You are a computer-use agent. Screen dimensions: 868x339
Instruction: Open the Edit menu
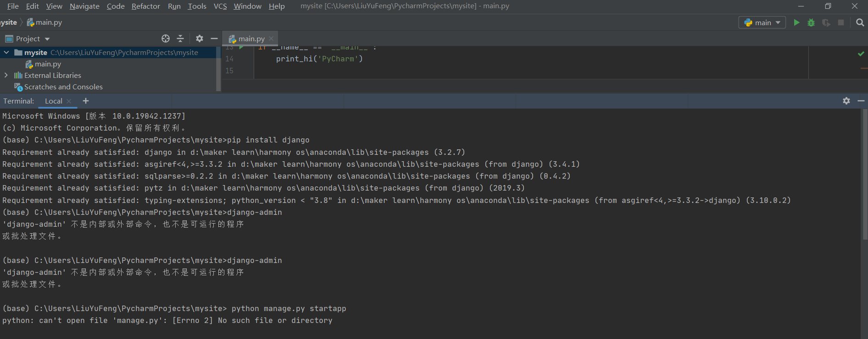point(32,6)
